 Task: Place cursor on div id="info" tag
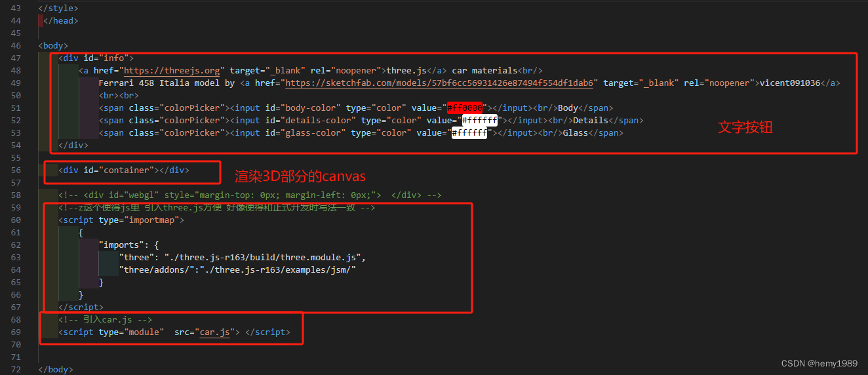pos(96,58)
